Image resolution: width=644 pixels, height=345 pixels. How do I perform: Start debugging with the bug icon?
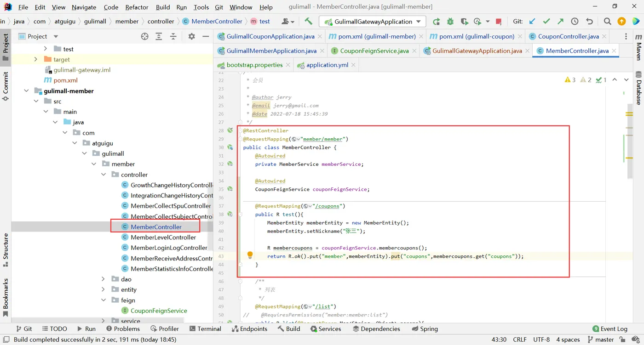(x=450, y=21)
